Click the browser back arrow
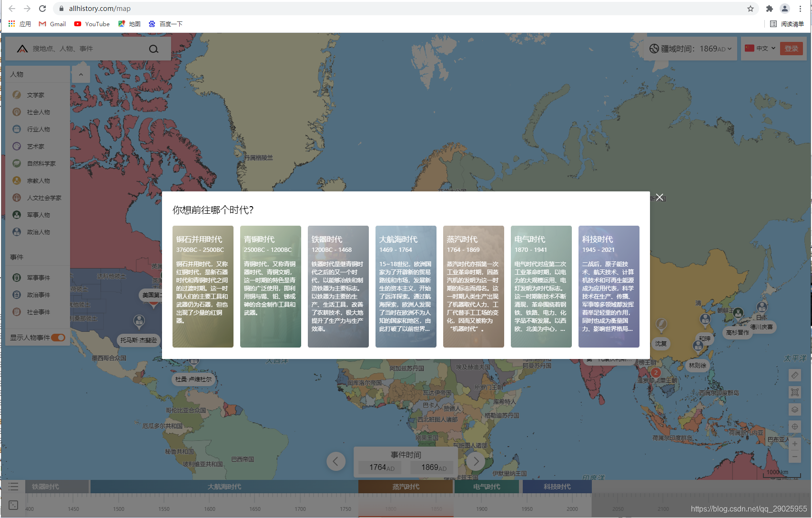Image resolution: width=812 pixels, height=518 pixels. point(12,9)
